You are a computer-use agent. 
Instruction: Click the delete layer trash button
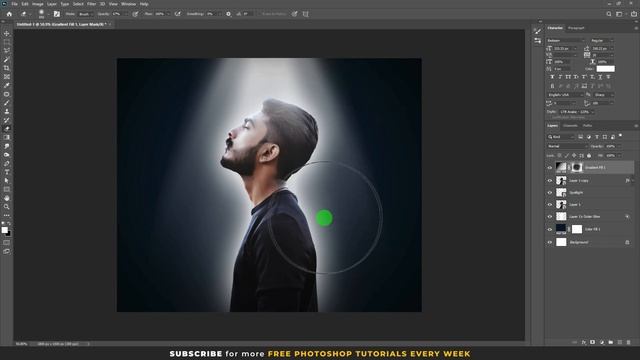tap(629, 342)
